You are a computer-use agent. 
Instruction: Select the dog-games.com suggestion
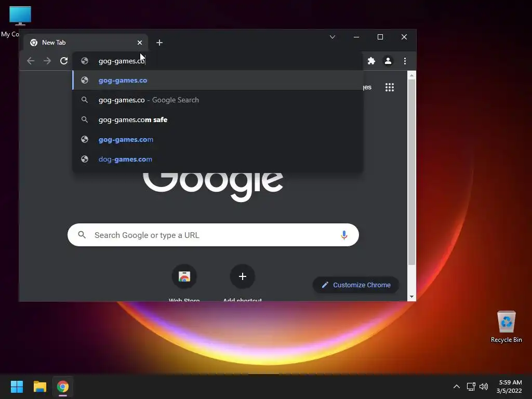[218, 159]
